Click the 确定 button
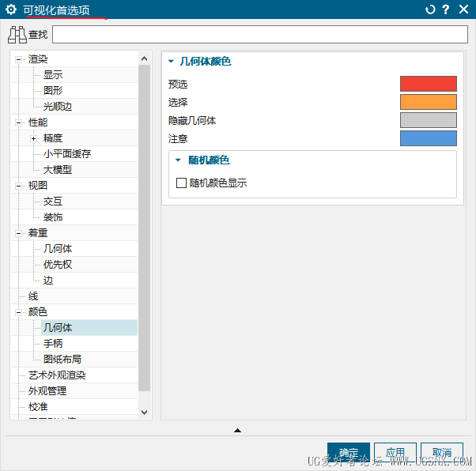 pyautogui.click(x=349, y=452)
